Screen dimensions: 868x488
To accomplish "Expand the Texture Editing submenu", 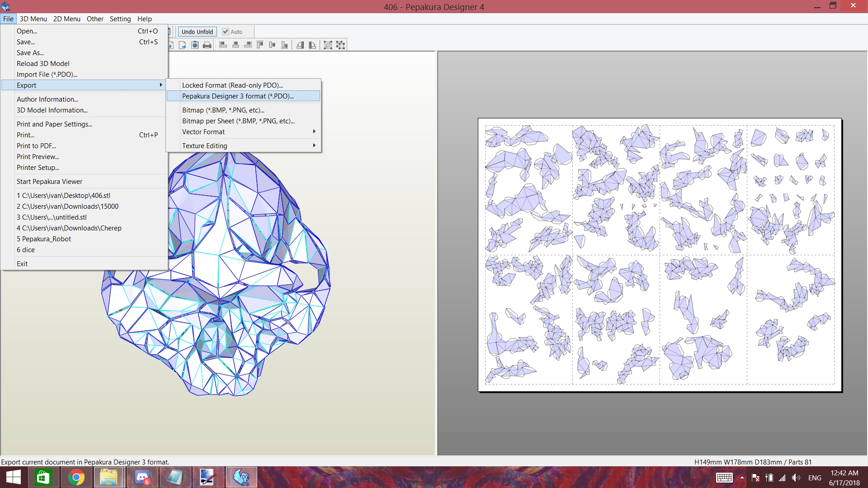I will click(x=314, y=145).
